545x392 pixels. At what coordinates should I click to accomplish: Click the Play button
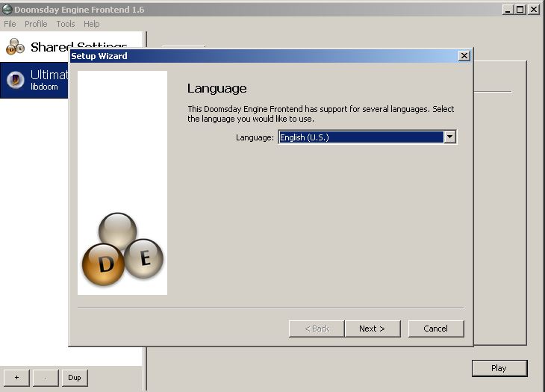click(499, 368)
